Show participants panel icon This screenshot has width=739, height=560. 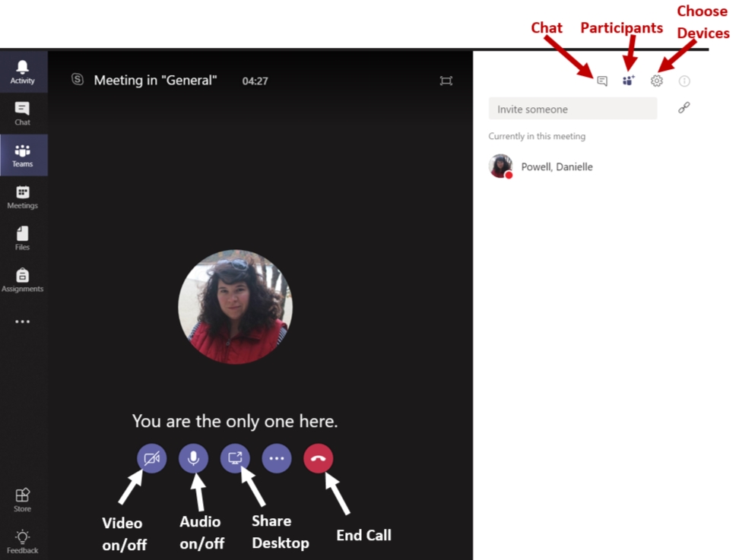pos(629,81)
